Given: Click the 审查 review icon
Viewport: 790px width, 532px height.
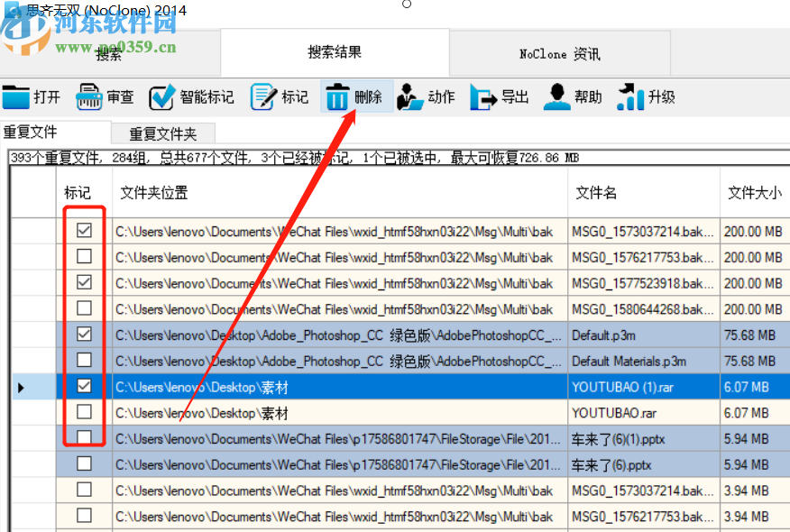Looking at the screenshot, I should [89, 96].
